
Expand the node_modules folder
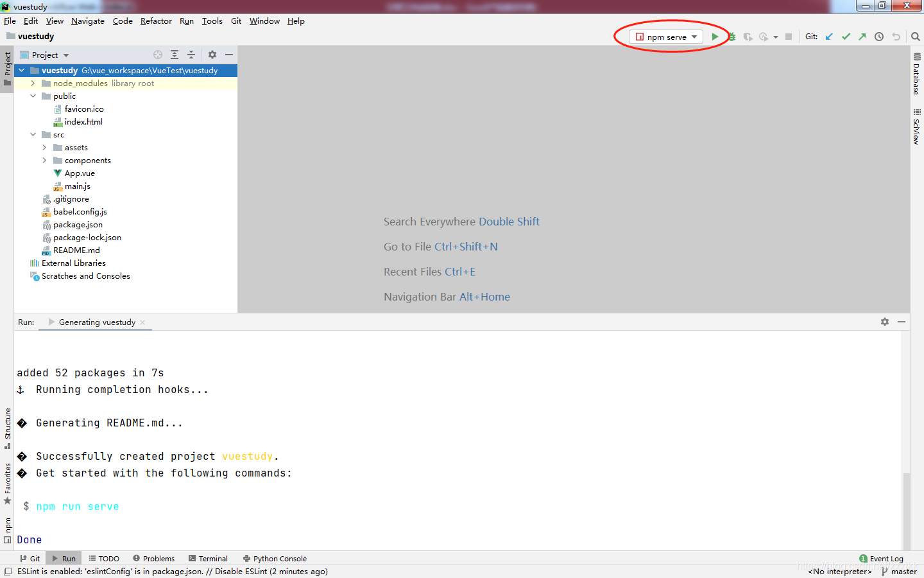coord(33,83)
